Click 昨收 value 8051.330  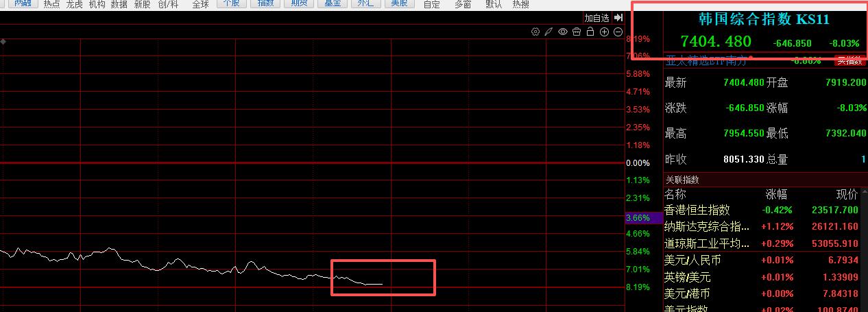(744, 159)
